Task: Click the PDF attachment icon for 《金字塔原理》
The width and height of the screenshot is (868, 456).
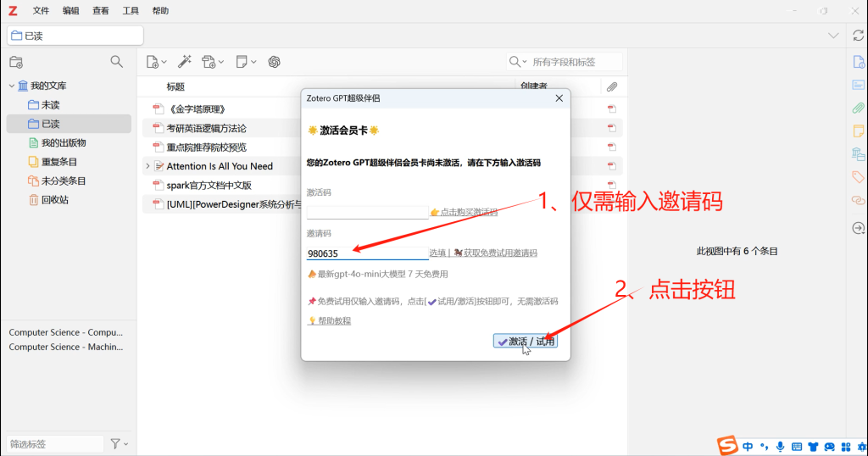Action: (612, 109)
